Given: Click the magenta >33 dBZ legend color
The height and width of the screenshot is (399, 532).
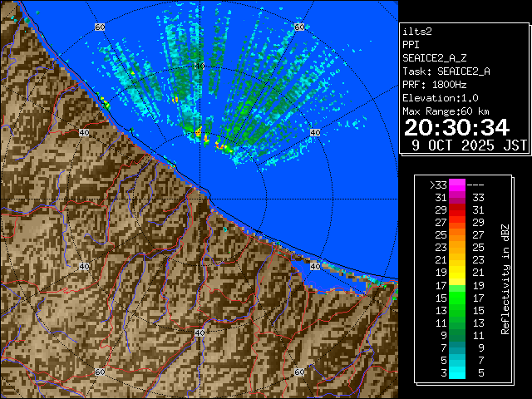Looking at the screenshot, I should pos(457,186).
